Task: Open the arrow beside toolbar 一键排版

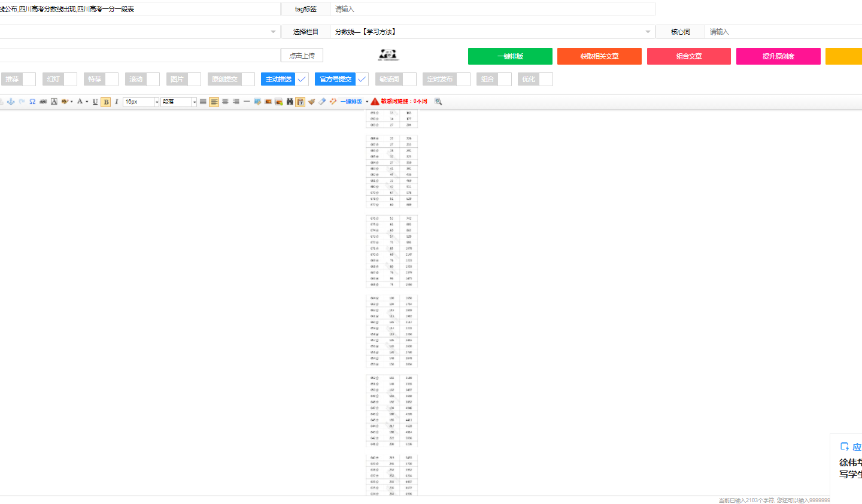Action: pyautogui.click(x=367, y=102)
